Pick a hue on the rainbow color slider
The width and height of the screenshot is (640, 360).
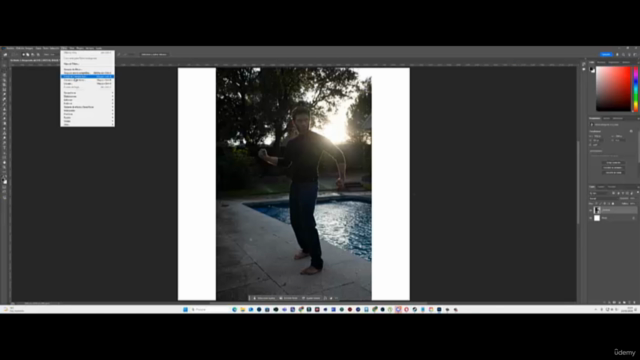point(636,89)
